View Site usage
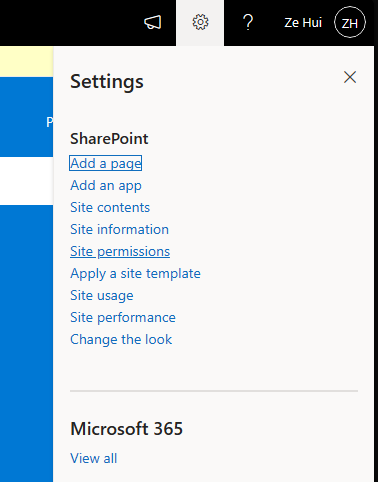 point(102,295)
